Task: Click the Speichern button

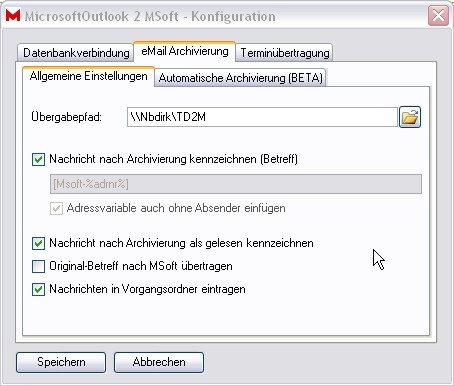Action: pos(61,362)
